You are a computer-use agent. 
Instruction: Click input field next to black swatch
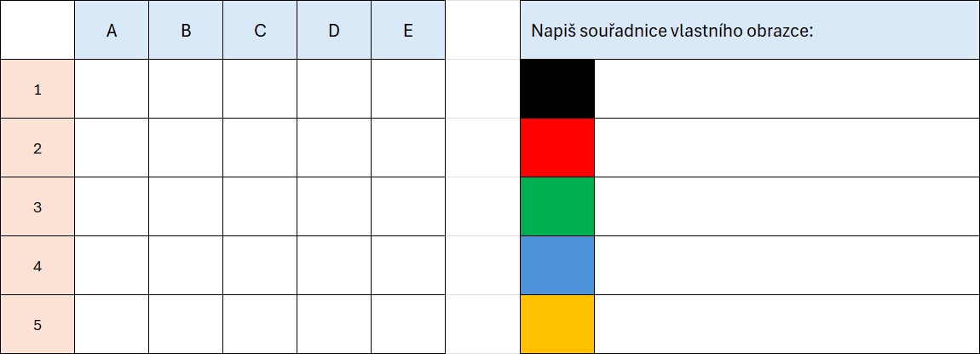pos(787,89)
